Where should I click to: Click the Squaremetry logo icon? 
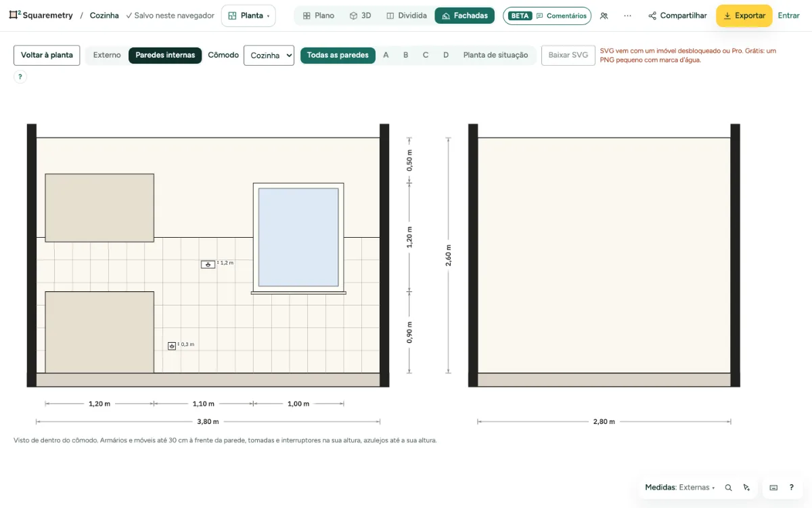click(15, 15)
